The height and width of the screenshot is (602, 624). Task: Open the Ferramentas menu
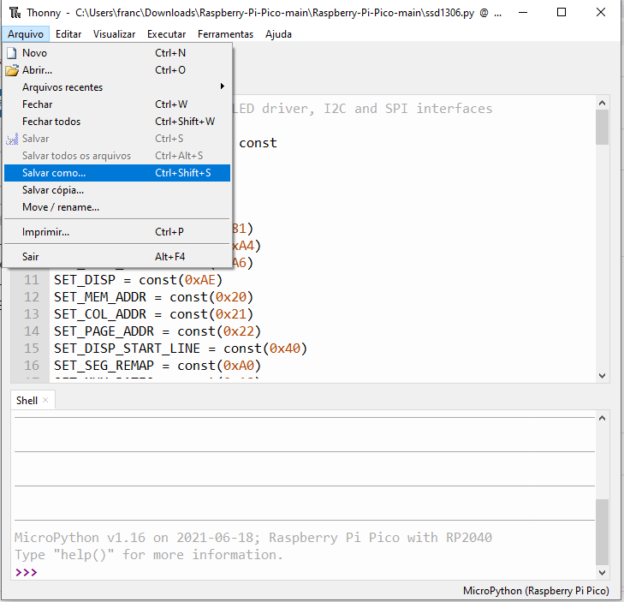click(x=225, y=34)
